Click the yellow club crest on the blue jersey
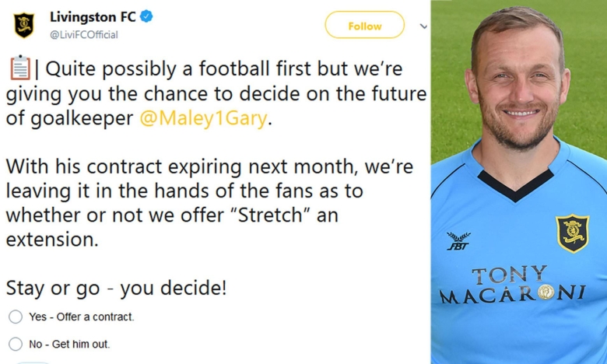The image size is (607, 364). click(572, 233)
